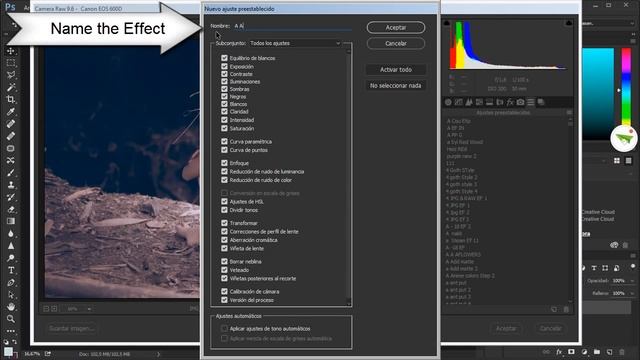Select the Eraser tool
The image size is (640, 360).
(11, 209)
